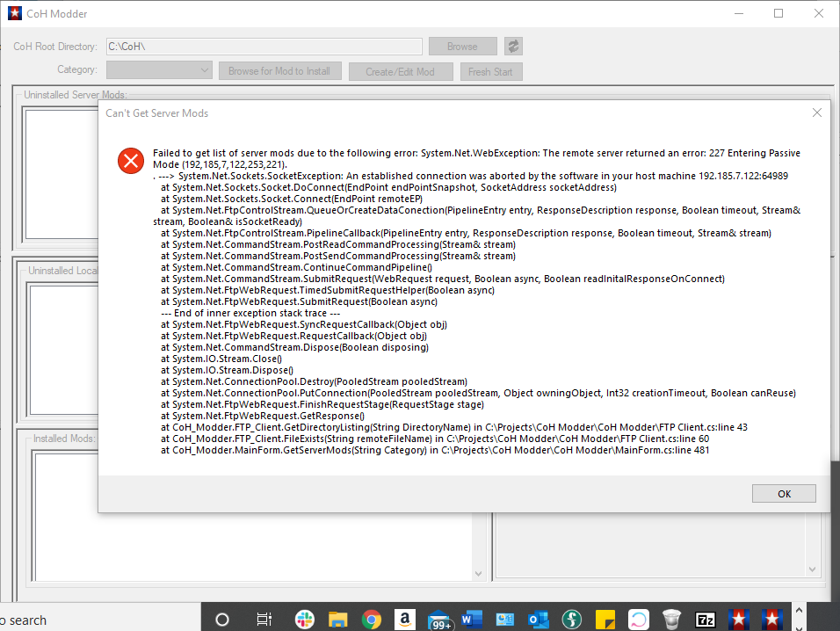Click the Browse button for root directory

[462, 47]
